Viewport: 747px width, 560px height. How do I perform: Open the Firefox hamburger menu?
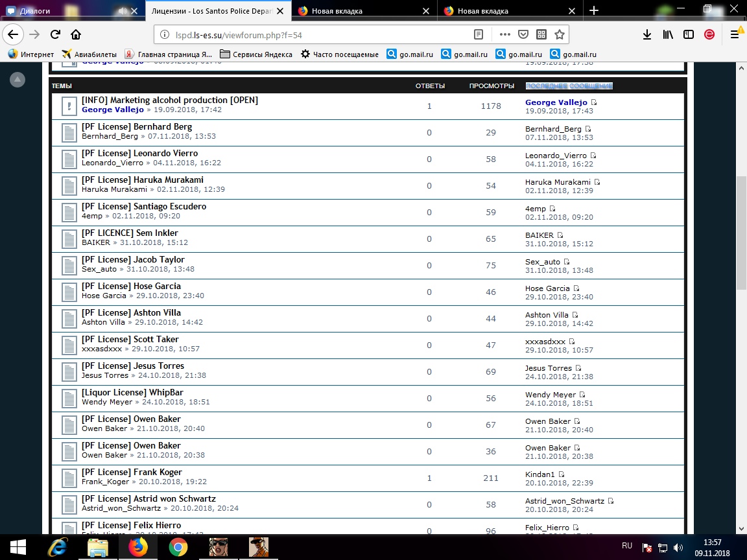coord(735,34)
